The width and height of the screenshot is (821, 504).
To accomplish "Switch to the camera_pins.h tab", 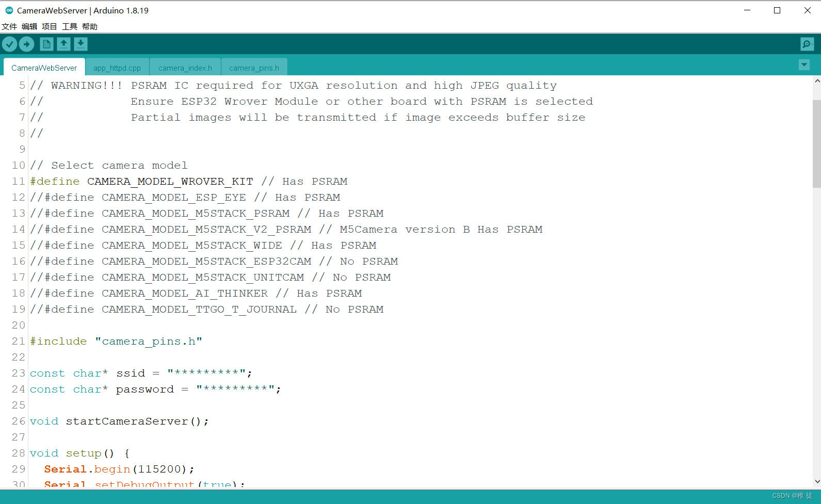I will (x=254, y=68).
